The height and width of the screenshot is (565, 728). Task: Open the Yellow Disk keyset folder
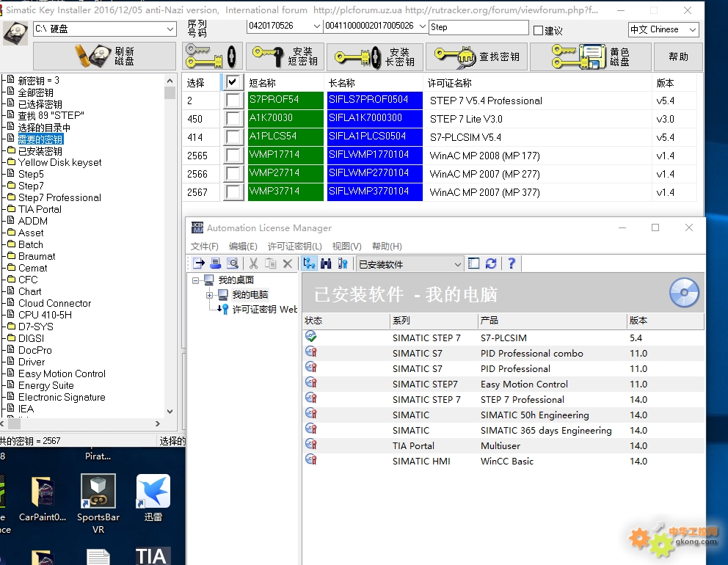60,162
